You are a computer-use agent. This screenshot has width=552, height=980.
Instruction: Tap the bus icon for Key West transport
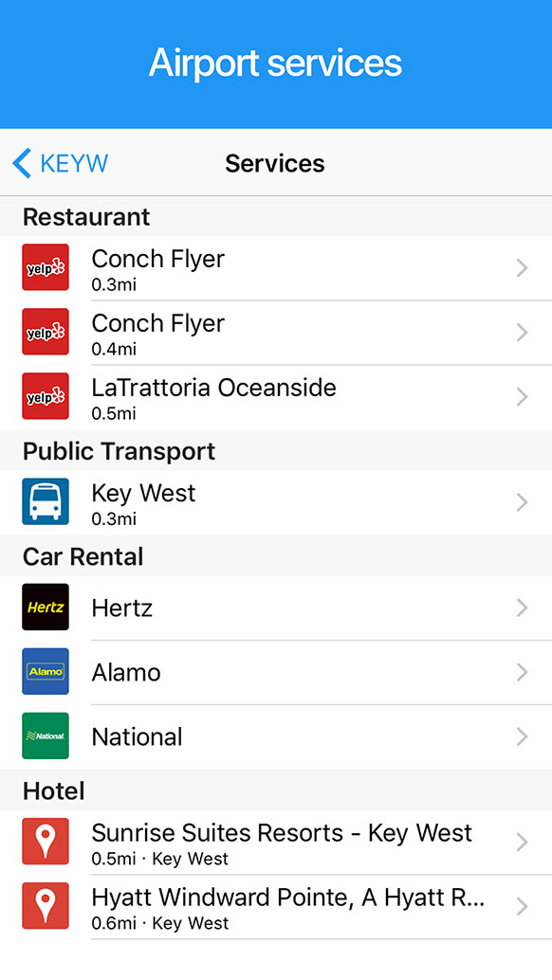[x=45, y=501]
